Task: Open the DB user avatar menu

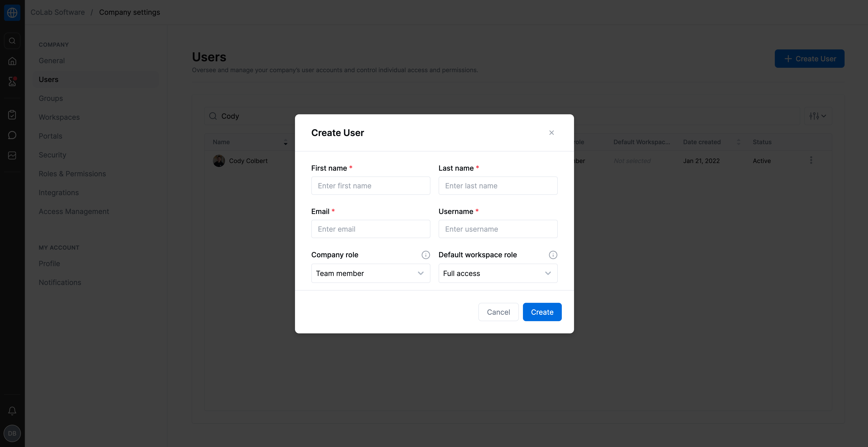Action: 12,434
